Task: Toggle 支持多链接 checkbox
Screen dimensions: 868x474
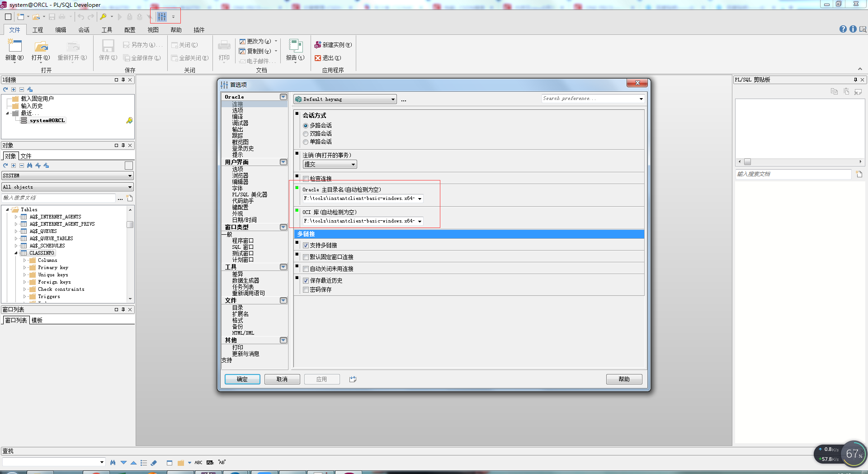Action: pos(306,245)
